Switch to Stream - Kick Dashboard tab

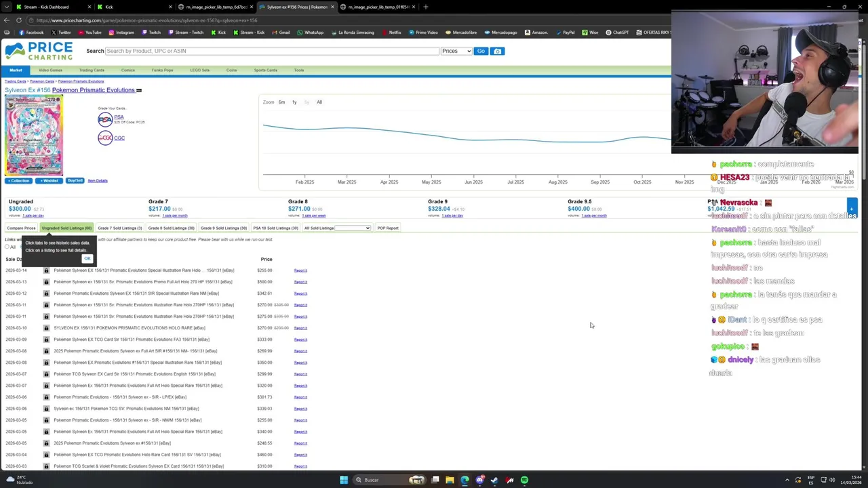53,7
